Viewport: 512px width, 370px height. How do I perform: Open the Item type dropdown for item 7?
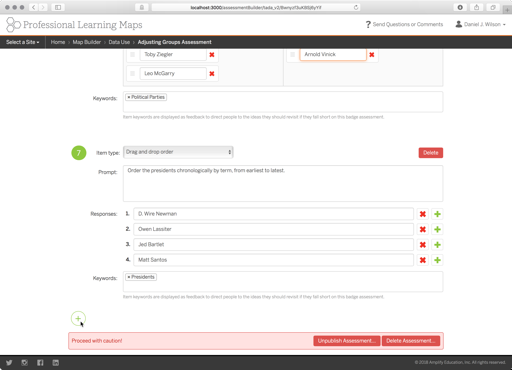coord(178,152)
